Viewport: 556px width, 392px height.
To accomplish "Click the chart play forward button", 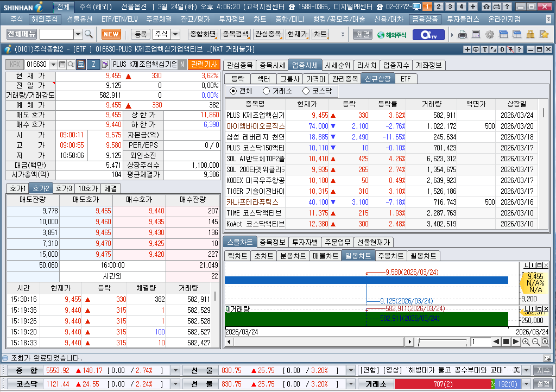I will point(516,342).
